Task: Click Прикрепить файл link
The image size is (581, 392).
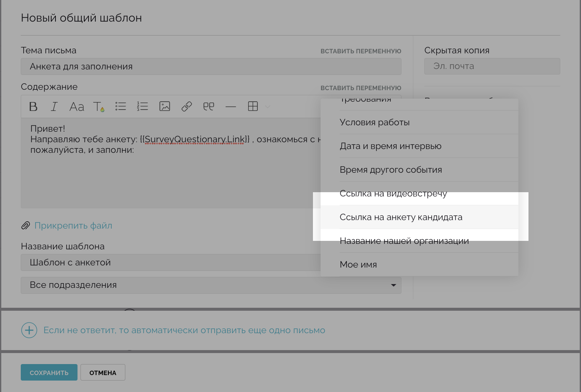Action: tap(73, 226)
